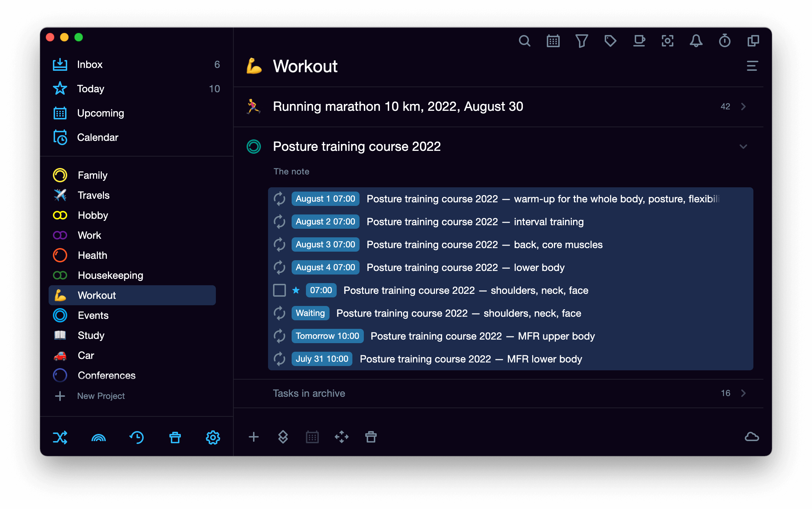Click the delete bin icon in bottom toolbar
The width and height of the screenshot is (812, 509).
click(x=371, y=437)
